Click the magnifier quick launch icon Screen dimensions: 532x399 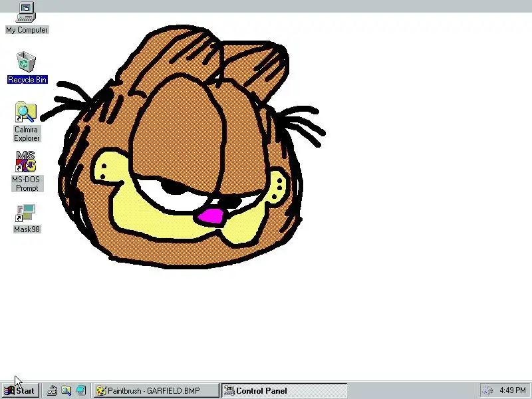click(66, 390)
